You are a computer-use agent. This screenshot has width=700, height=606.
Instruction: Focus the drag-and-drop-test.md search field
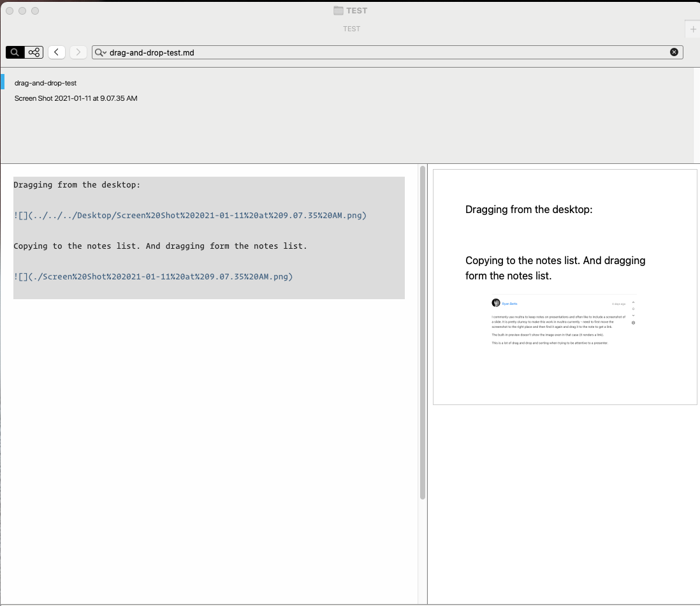tap(383, 52)
